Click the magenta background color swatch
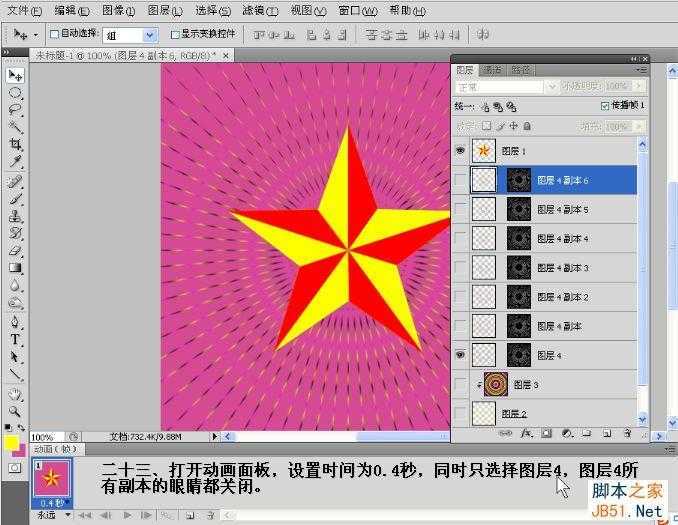 click(x=21, y=452)
